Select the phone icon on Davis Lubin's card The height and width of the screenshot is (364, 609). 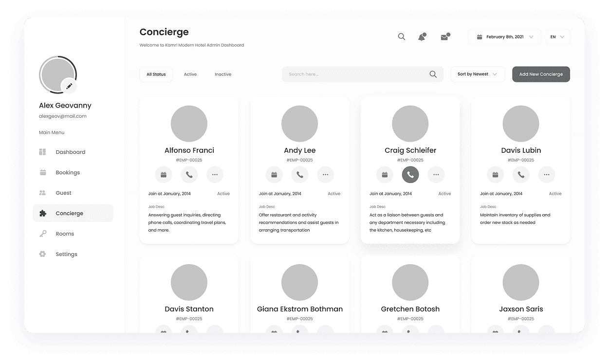(521, 174)
